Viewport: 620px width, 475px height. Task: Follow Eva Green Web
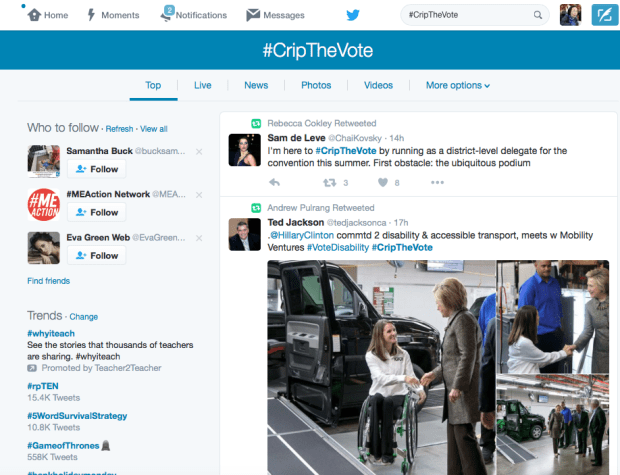point(96,255)
